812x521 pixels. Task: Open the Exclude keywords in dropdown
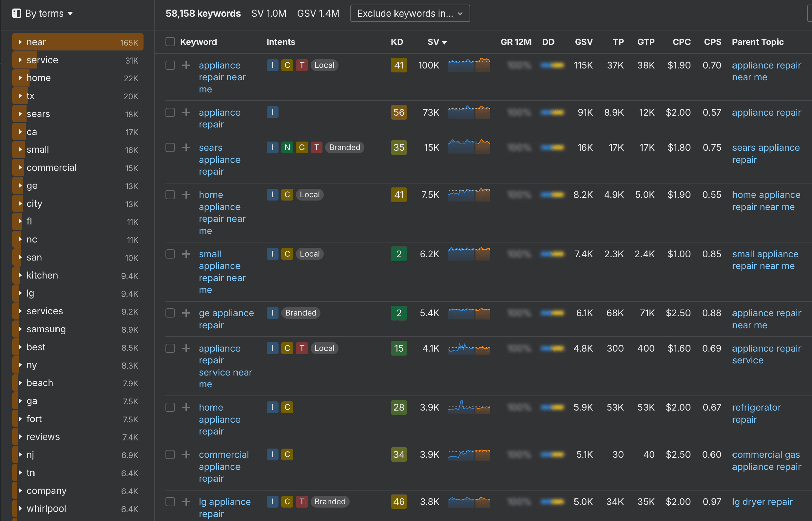tap(410, 14)
